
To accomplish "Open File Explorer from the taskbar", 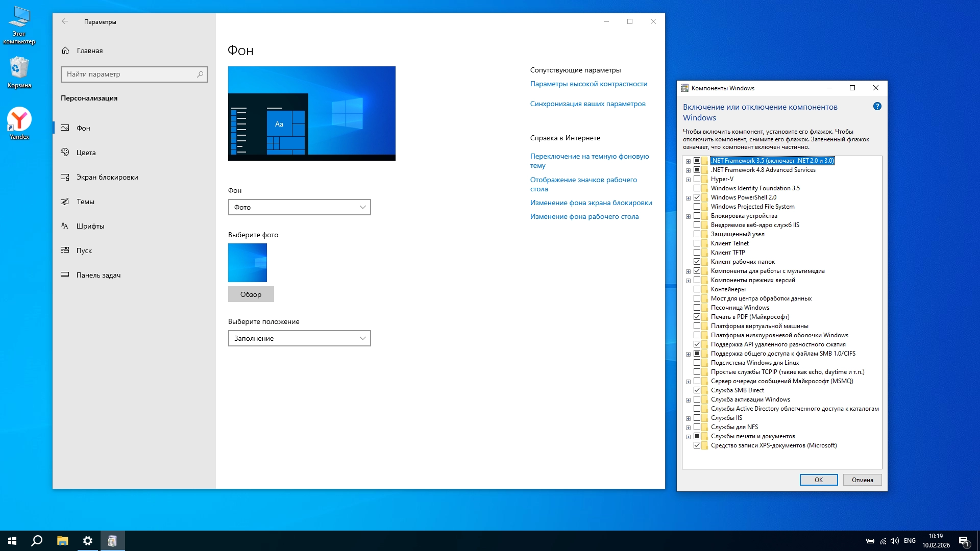I will click(x=62, y=541).
